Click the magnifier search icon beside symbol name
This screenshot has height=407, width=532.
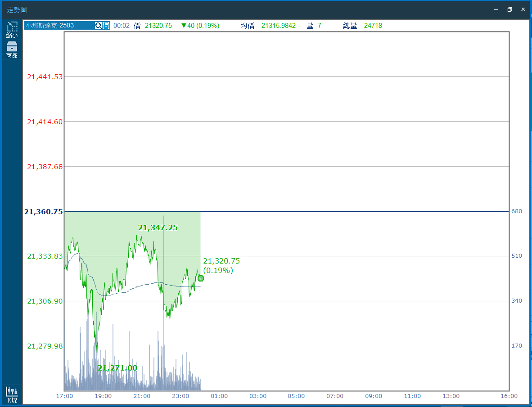98,26
